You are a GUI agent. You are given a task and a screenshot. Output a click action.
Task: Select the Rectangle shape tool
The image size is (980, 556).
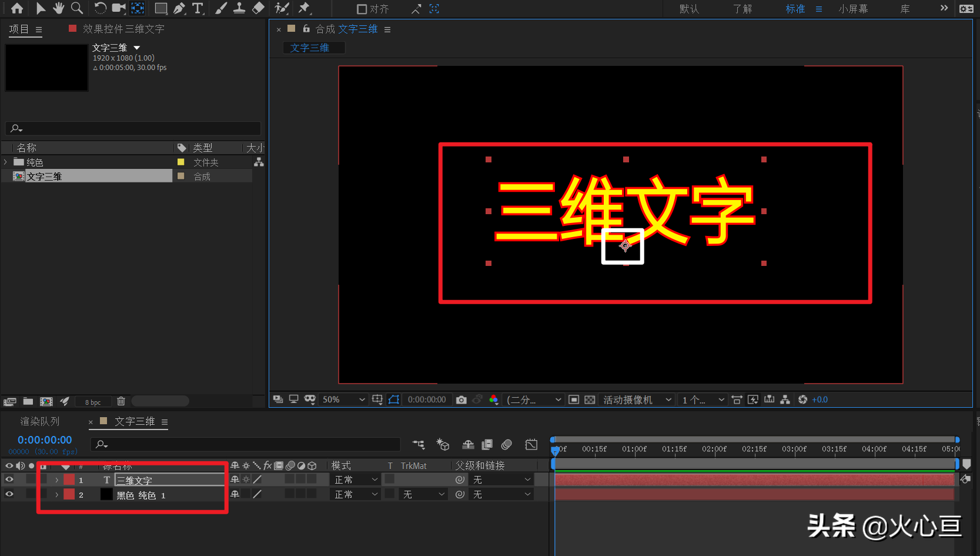coord(160,8)
